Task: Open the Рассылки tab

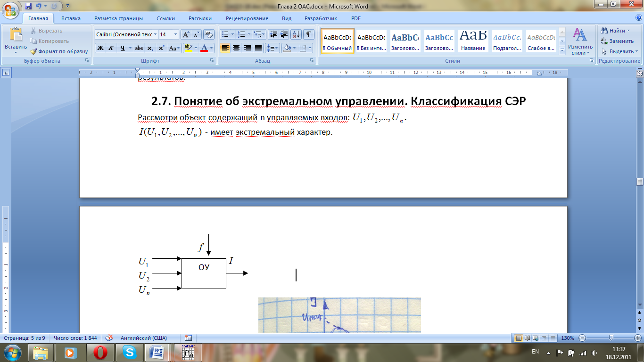Action: pyautogui.click(x=200, y=18)
